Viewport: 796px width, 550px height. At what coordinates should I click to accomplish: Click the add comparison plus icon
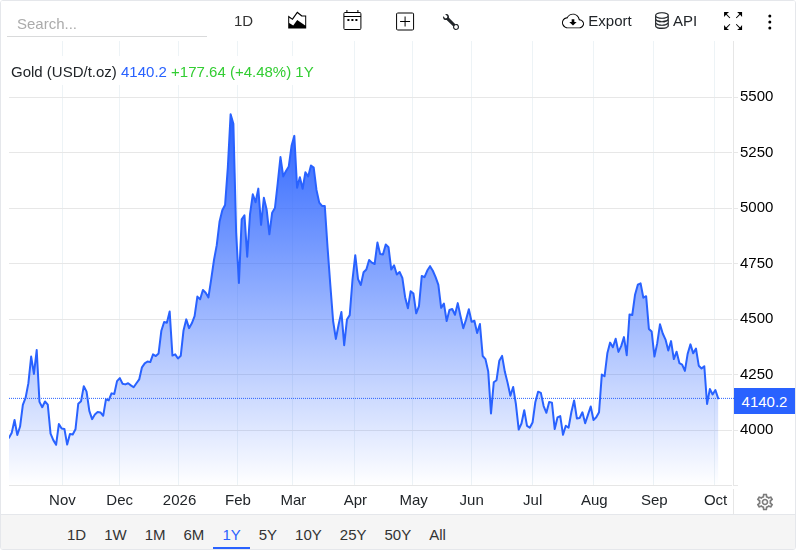pos(405,21)
